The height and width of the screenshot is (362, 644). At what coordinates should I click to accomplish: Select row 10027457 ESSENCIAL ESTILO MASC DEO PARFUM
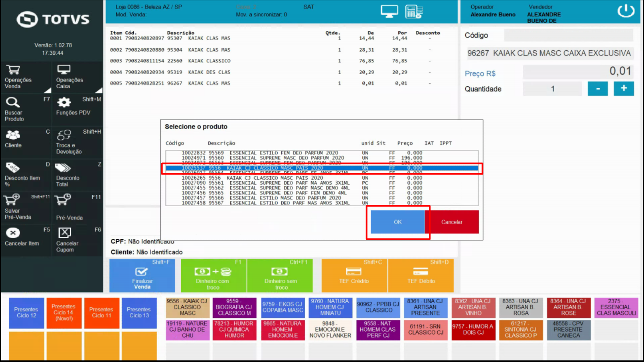click(322, 198)
